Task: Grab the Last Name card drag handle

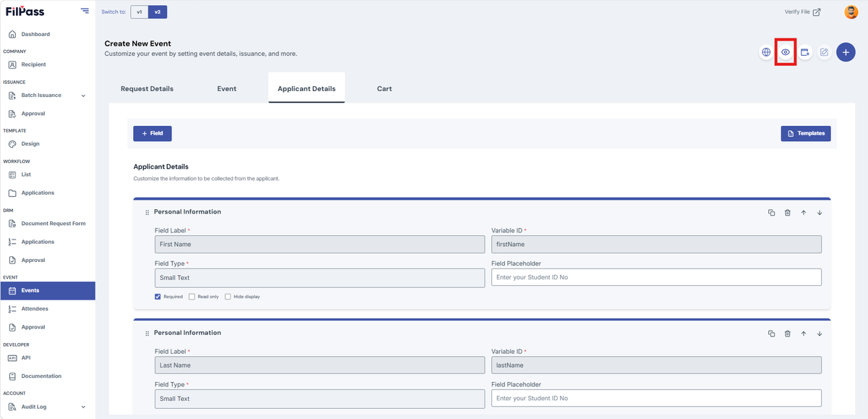Action: coord(147,334)
